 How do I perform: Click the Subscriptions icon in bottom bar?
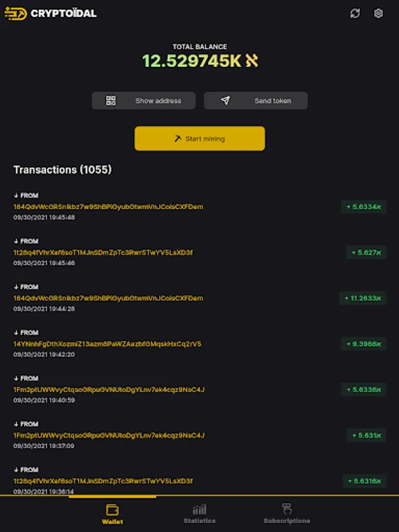click(x=287, y=508)
